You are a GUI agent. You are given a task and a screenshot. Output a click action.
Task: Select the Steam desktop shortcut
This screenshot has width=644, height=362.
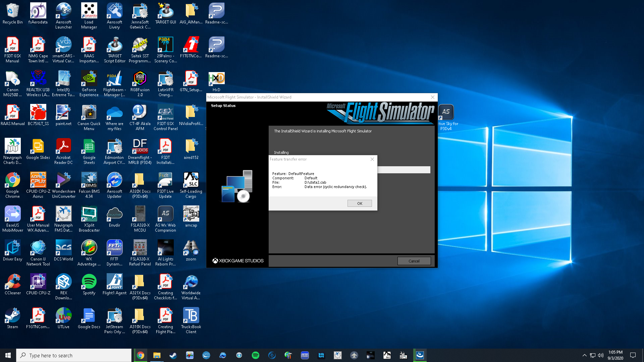pos(13,318)
